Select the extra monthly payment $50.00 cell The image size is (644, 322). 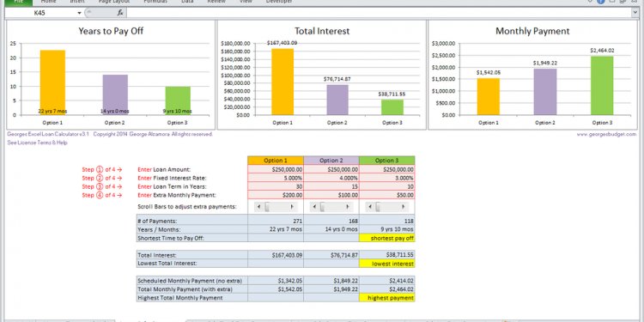pyautogui.click(x=387, y=195)
